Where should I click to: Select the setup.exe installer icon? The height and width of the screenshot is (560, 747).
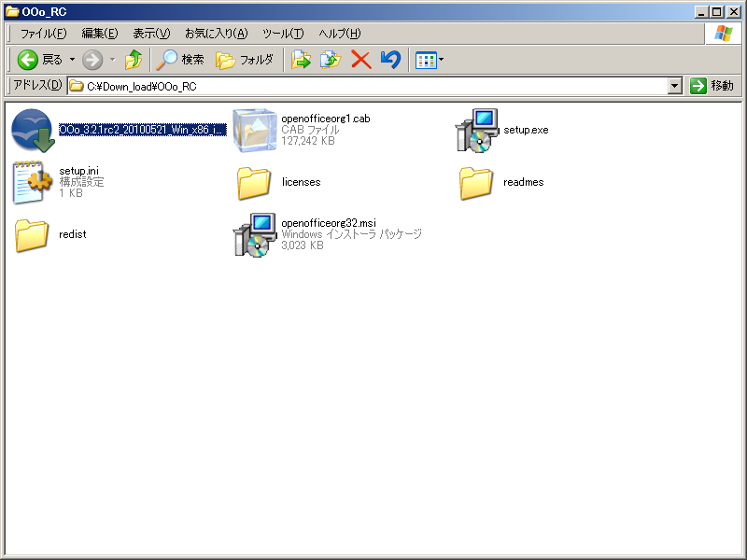pos(477,131)
